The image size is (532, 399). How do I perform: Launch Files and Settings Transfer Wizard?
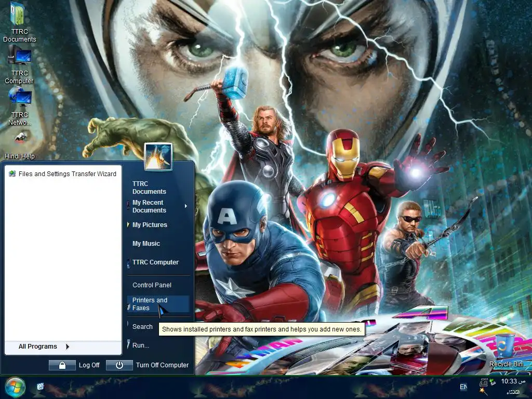click(62, 174)
